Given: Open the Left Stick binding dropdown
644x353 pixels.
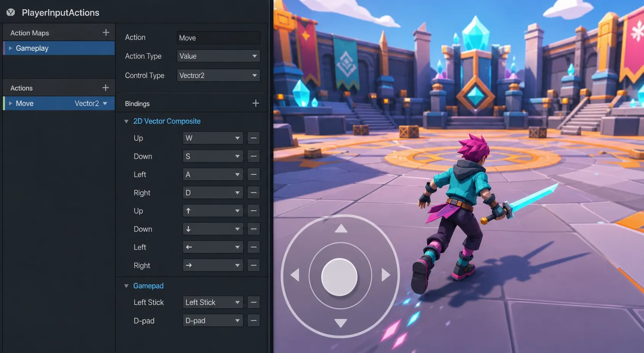Looking at the screenshot, I should tap(213, 302).
